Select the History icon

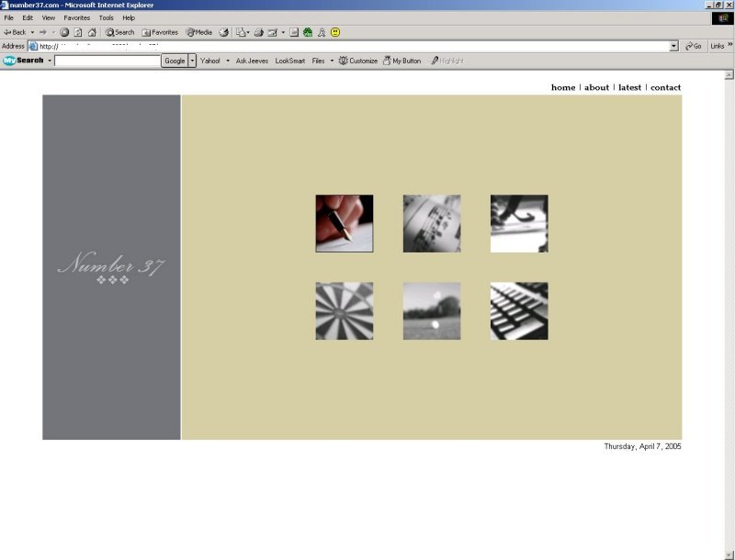point(222,31)
